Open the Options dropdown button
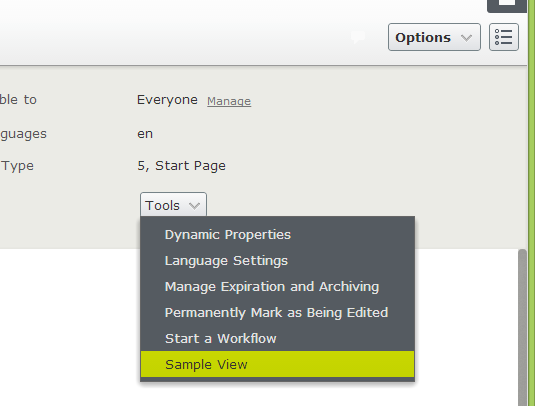Screen dimensions: 535x406 tap(434, 37)
